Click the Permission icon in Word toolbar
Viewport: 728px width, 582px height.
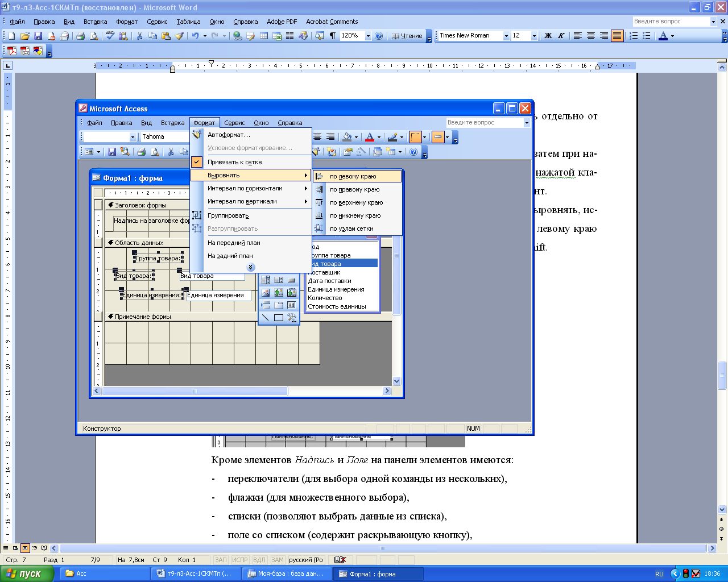pyautogui.click(x=51, y=36)
